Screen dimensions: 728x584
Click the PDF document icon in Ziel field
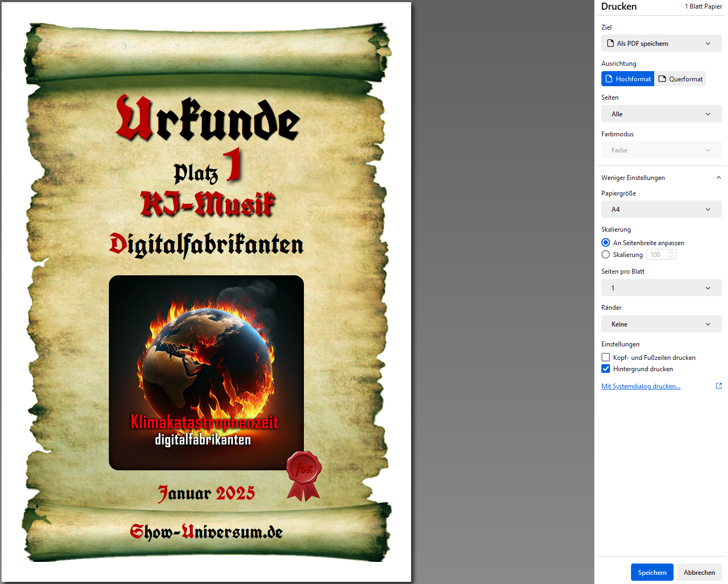pyautogui.click(x=611, y=44)
